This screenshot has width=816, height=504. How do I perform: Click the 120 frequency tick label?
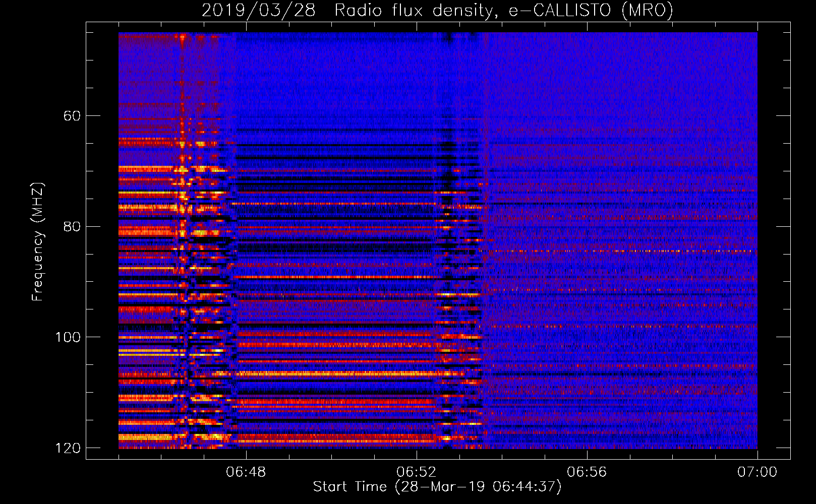(68, 448)
